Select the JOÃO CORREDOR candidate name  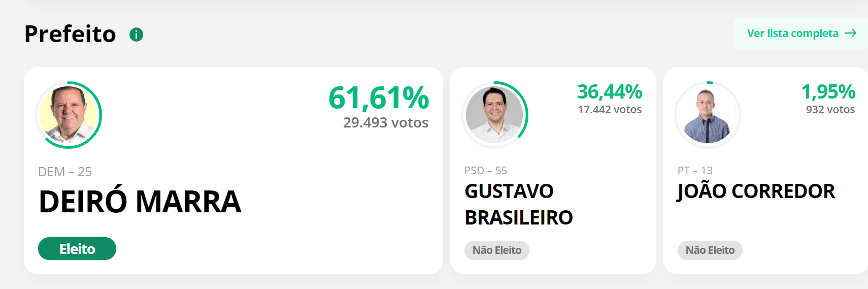click(x=756, y=191)
